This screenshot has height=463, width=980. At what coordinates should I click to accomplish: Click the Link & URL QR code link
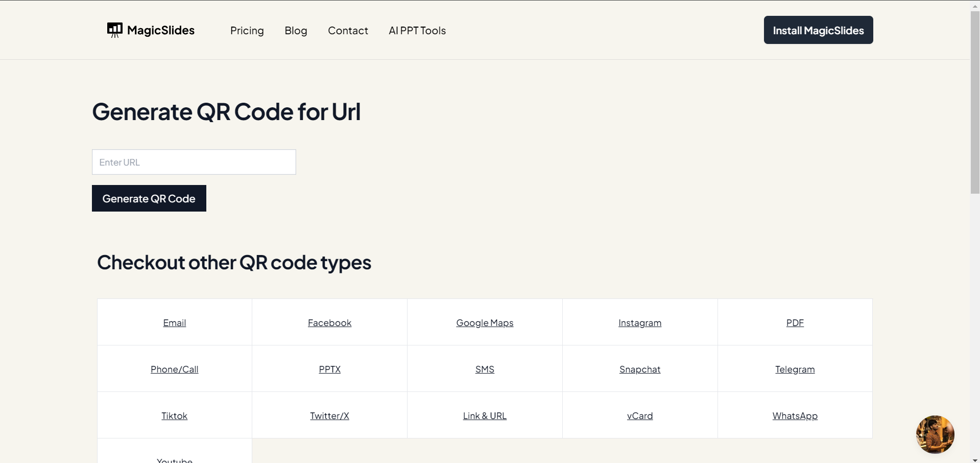pyautogui.click(x=485, y=416)
